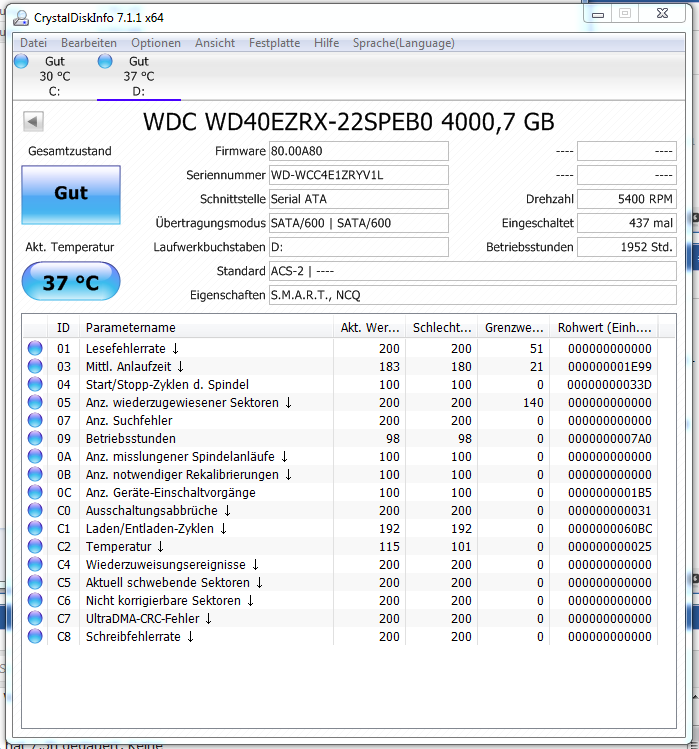Click status orb for Betriebsstunden row 09
699x749 pixels.
[x=35, y=439]
